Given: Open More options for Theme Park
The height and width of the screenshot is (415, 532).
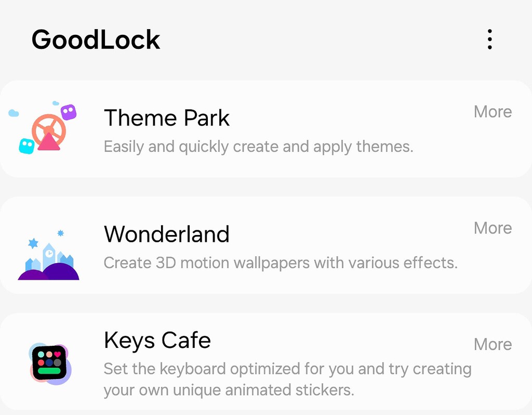Looking at the screenshot, I should tap(493, 112).
